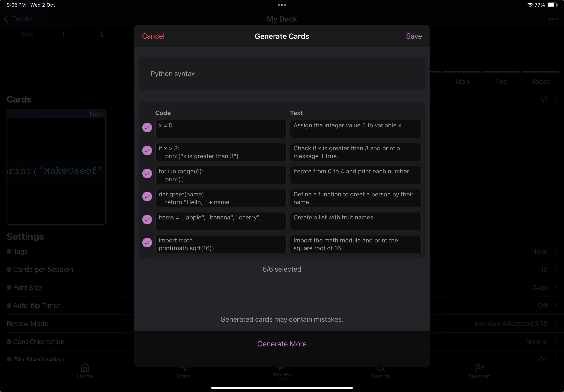Click Cancel to discard generated cards
The image size is (564, 392).
click(154, 36)
